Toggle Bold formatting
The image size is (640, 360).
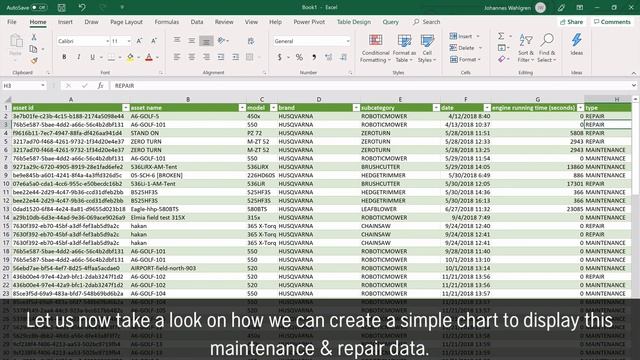pos(64,57)
